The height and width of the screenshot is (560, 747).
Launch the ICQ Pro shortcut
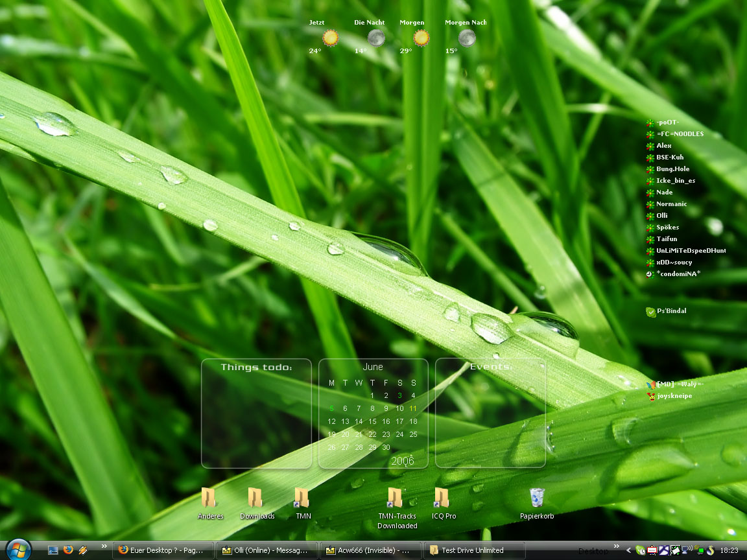click(x=442, y=498)
